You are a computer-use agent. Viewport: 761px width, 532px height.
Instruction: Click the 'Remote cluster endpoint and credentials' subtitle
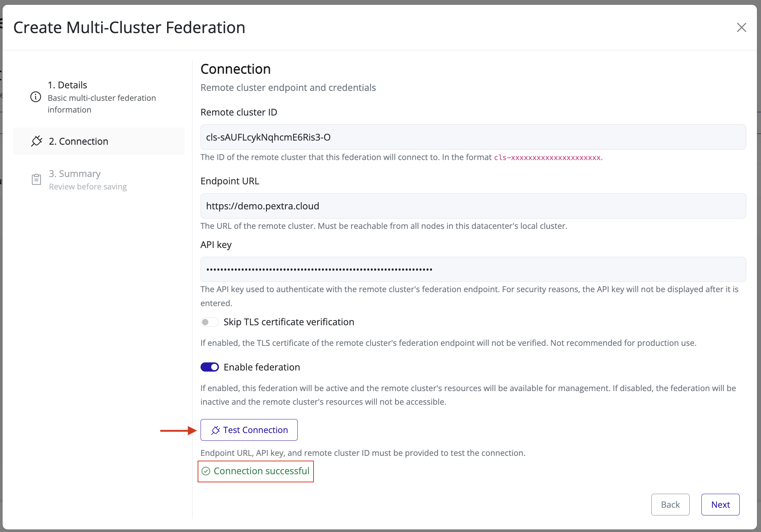[288, 88]
